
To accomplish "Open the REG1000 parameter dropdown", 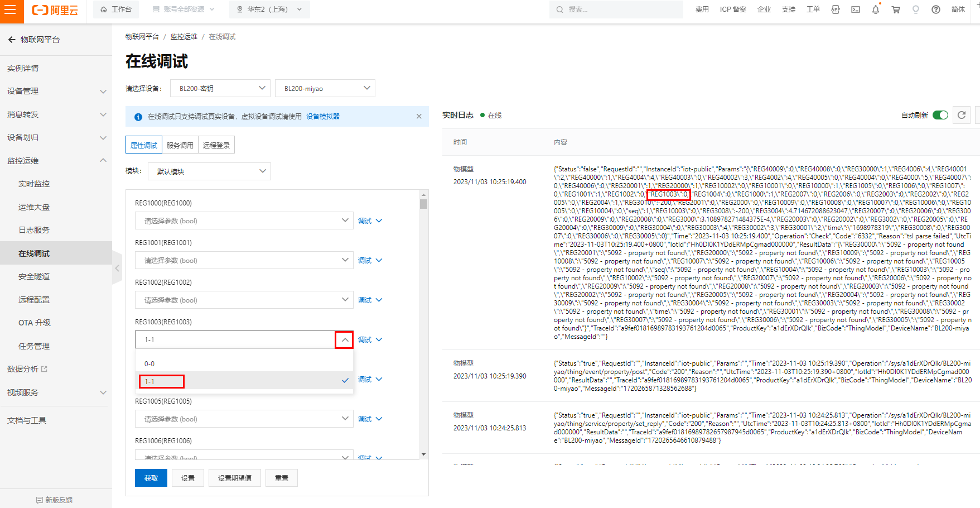I will point(244,221).
